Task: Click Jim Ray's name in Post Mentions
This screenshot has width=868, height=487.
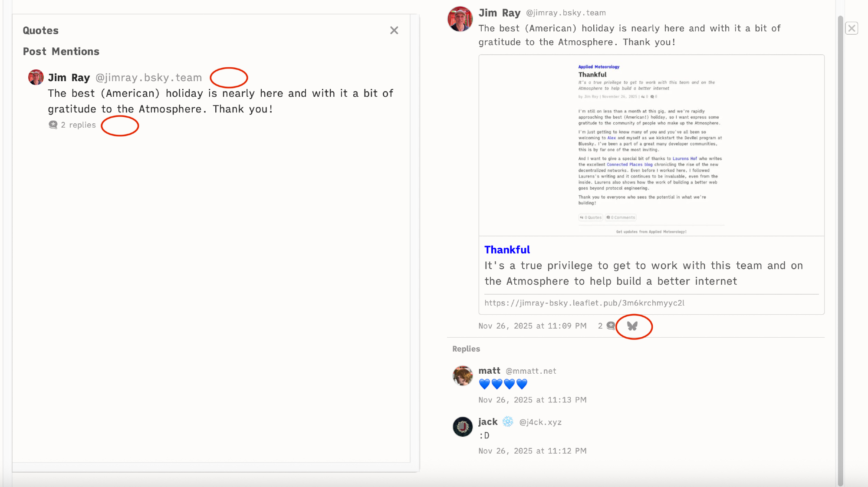Action: [x=69, y=78]
